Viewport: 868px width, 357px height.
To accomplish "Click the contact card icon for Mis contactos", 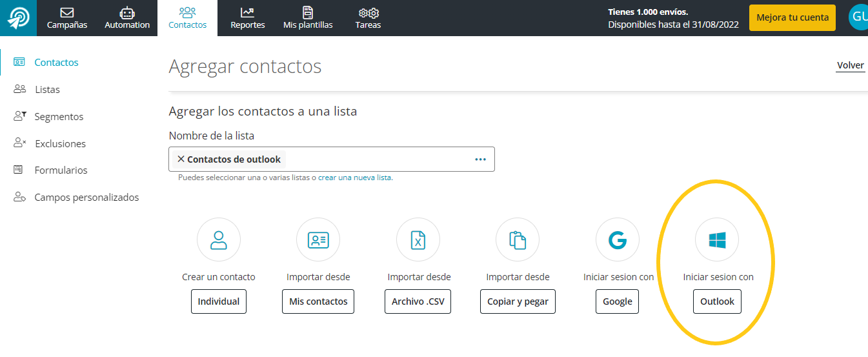I will click(318, 240).
